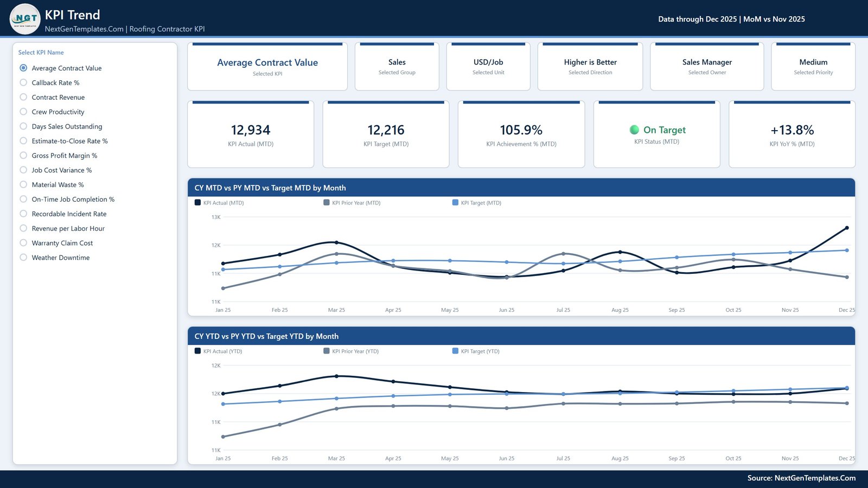Click the Medium priority card
This screenshot has height=488, width=868.
click(813, 67)
